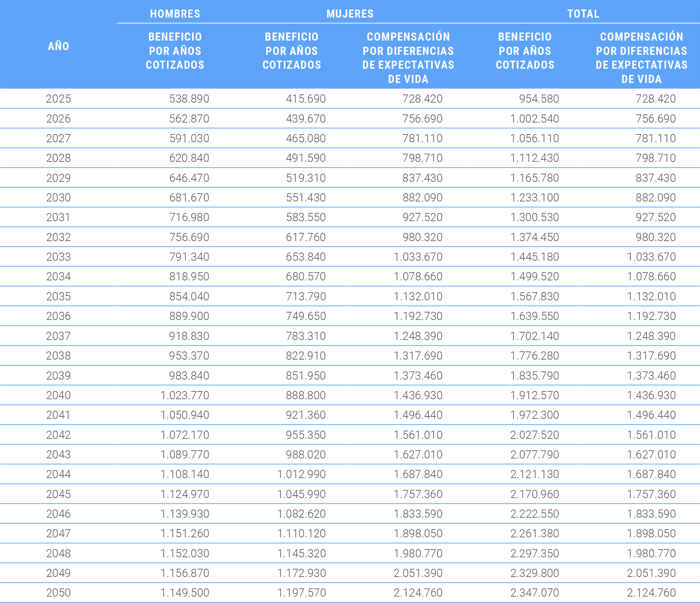Viewport: 700px width, 603px height.
Task: Select Hombres value 1.156.870 for 2049
Action: tap(185, 573)
